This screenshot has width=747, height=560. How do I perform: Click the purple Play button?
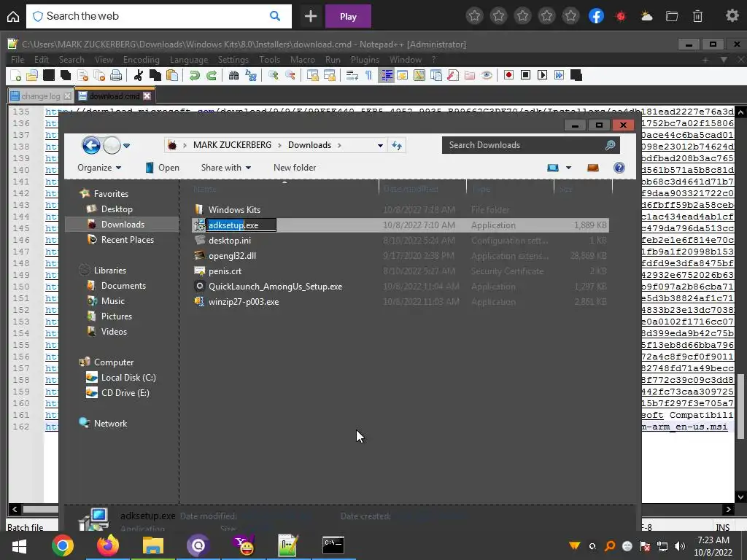click(x=348, y=17)
